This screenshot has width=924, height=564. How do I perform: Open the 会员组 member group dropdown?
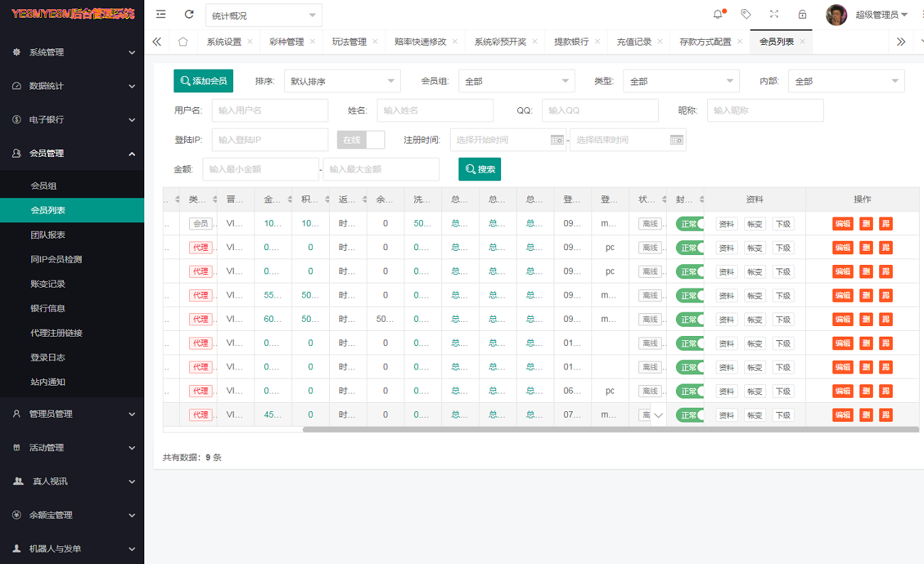[516, 81]
